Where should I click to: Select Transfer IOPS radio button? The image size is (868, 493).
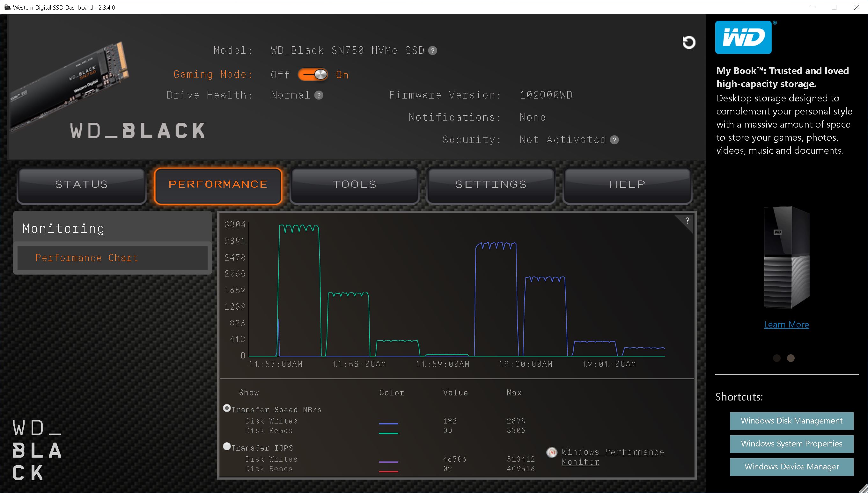pos(227,446)
